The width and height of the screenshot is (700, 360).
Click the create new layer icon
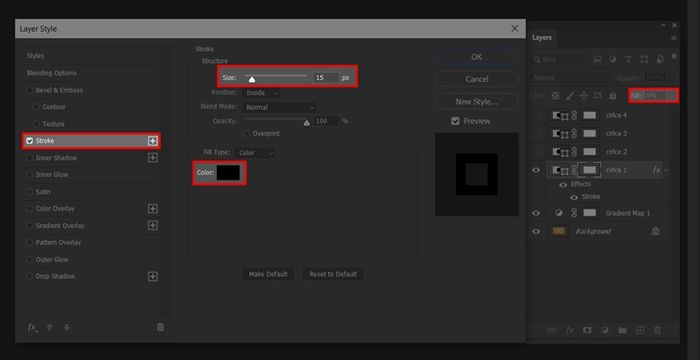(x=640, y=330)
